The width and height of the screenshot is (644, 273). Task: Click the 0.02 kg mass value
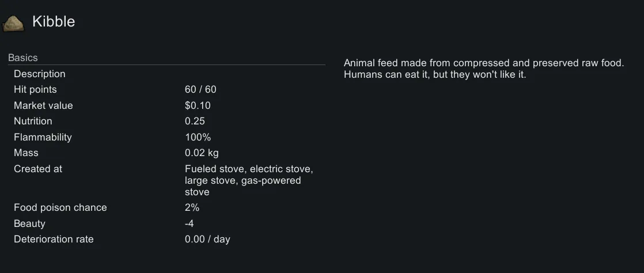[x=202, y=153]
